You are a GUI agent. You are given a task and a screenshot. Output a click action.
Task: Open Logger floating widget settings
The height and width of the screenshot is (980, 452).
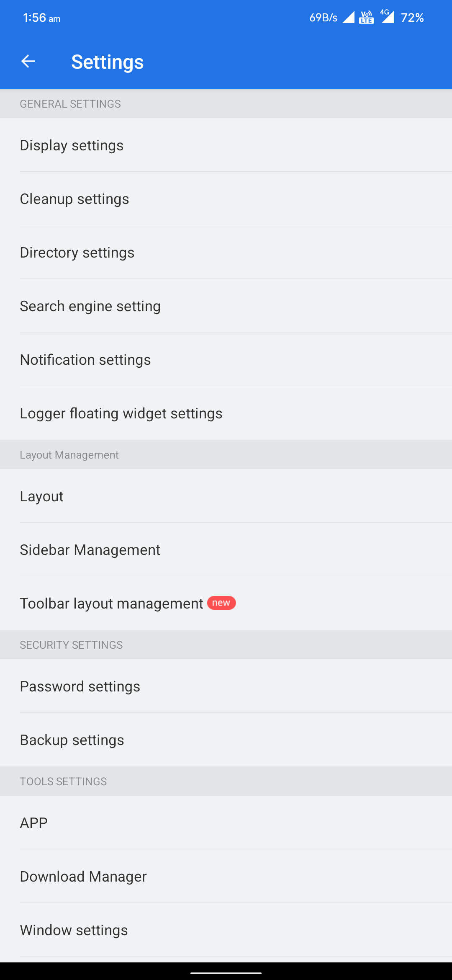226,413
